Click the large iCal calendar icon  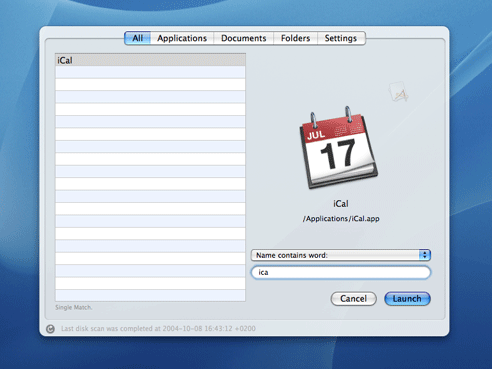pyautogui.click(x=338, y=148)
